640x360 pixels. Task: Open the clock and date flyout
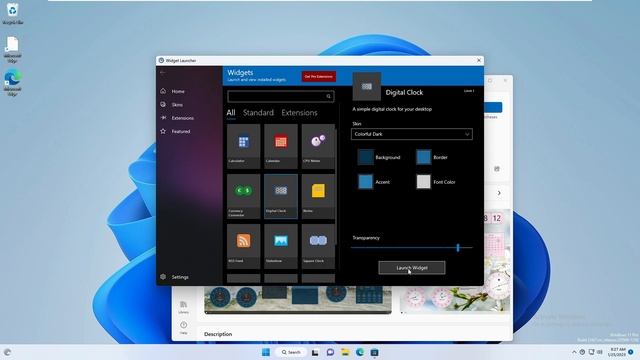(x=618, y=352)
